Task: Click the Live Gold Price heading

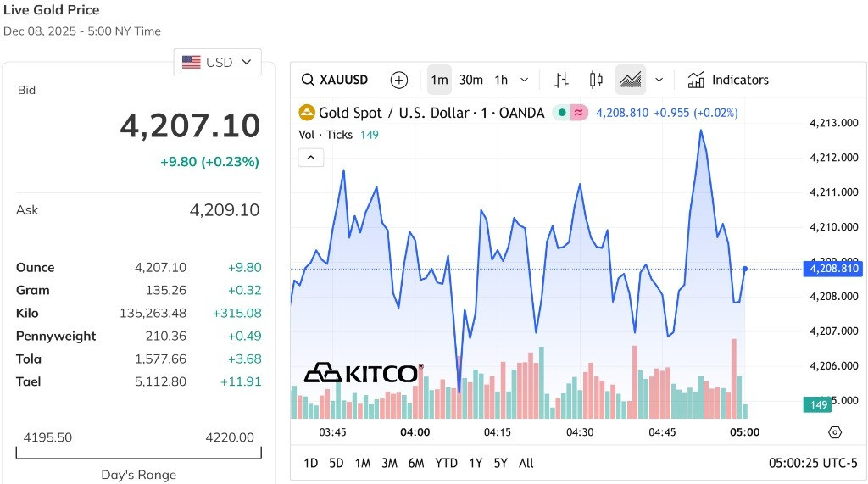Action: [x=52, y=10]
